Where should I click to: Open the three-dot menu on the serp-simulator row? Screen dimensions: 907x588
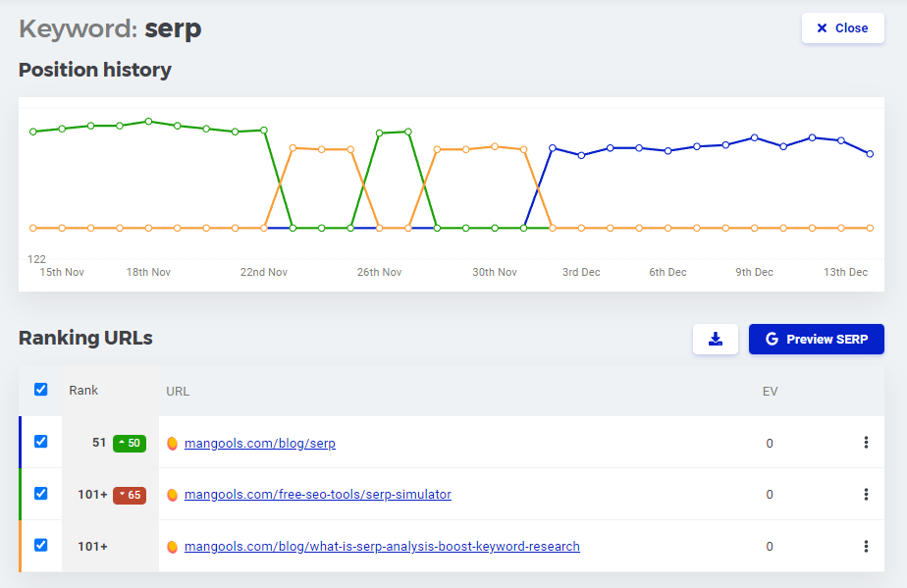[x=866, y=495]
